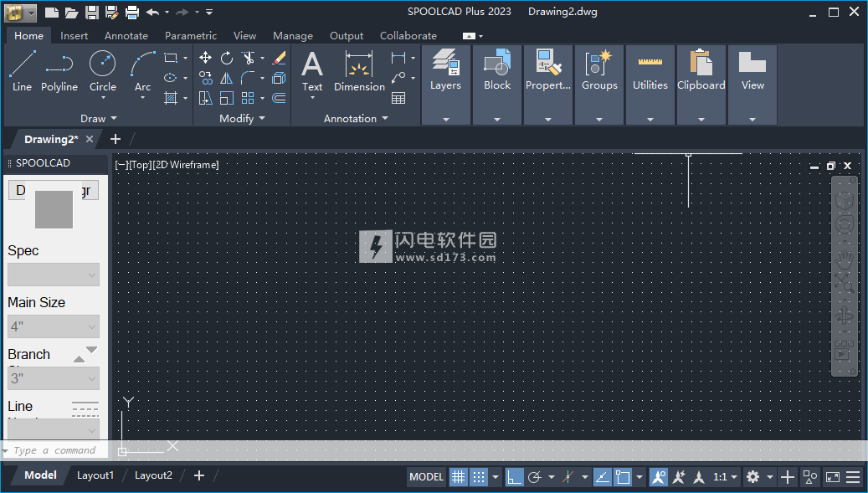Click the Plot printer icon
The height and width of the screenshot is (493, 868).
point(131,13)
